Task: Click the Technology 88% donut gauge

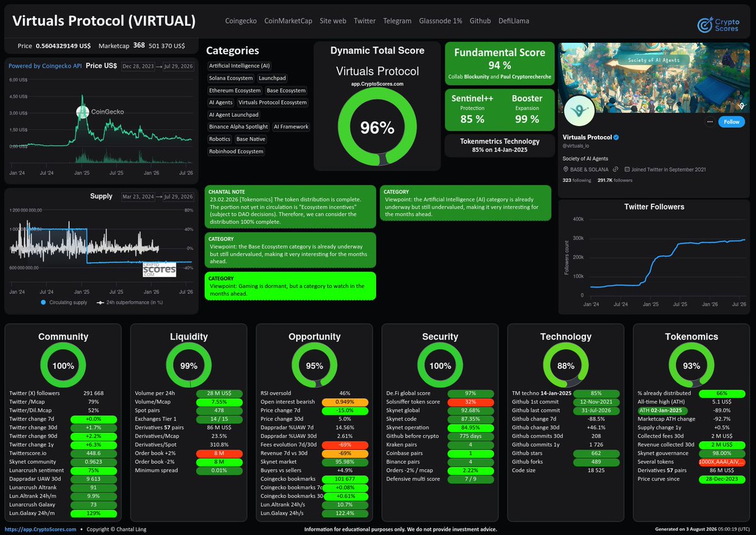Action: pos(566,365)
